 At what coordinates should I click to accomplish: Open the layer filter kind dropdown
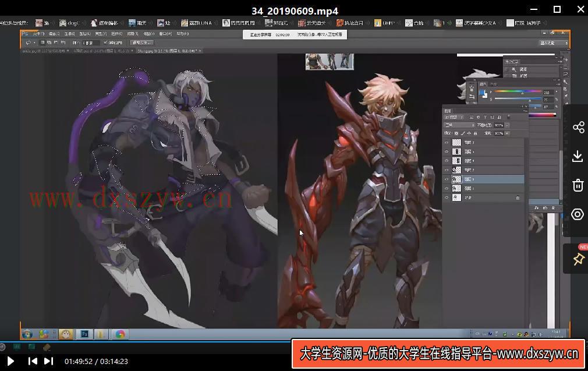(x=454, y=118)
